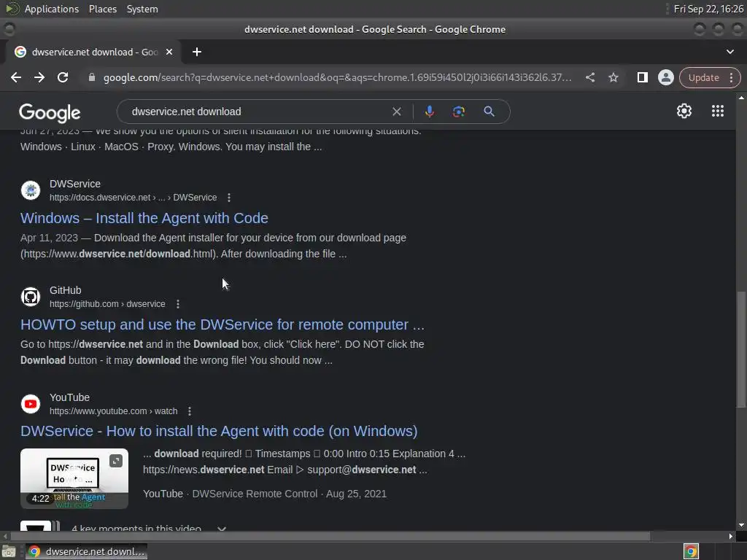Click https://www.youtube.com › watch breadcrumb
The height and width of the screenshot is (560, 747).
[113, 411]
